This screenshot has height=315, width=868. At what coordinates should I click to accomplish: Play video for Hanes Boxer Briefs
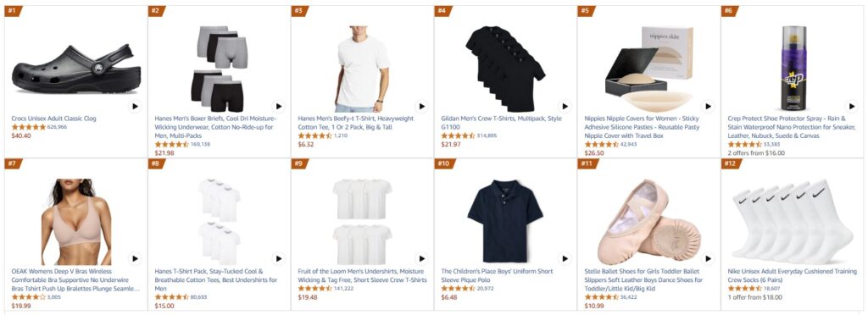point(278,106)
